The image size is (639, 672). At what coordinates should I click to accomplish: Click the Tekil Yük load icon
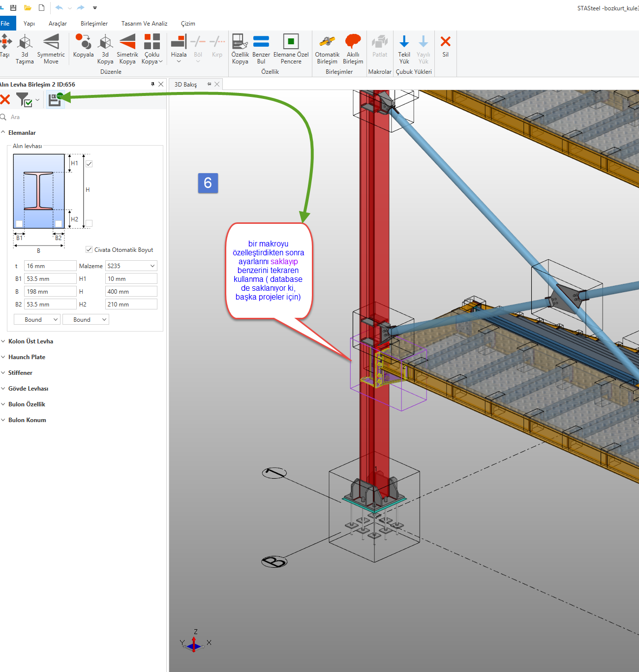pos(404,48)
